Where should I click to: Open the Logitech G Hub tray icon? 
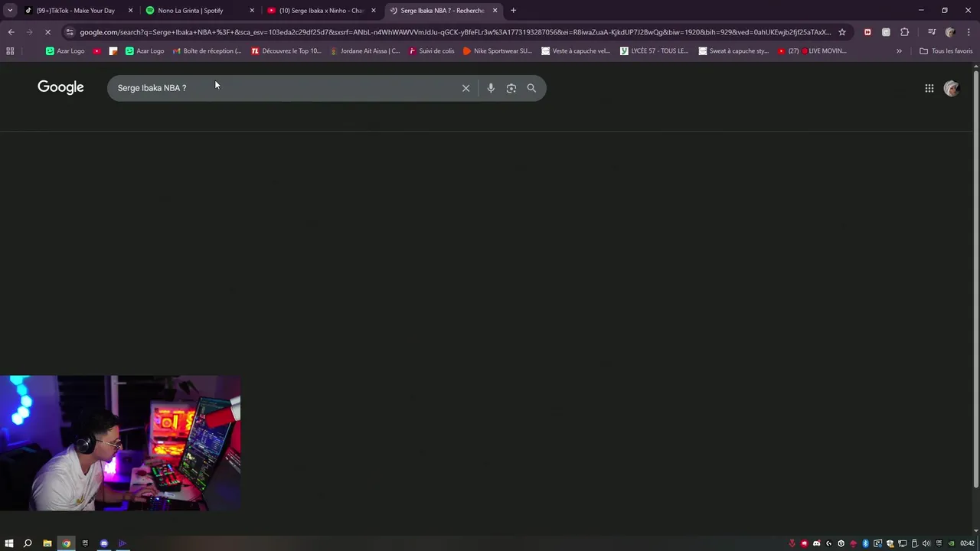coord(828,543)
